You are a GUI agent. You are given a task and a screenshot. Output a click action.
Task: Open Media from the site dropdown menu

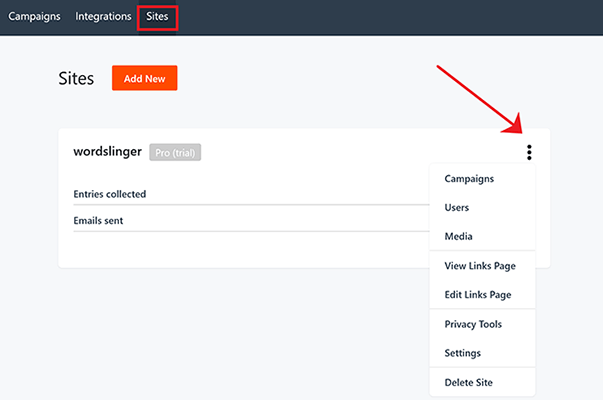coord(458,237)
